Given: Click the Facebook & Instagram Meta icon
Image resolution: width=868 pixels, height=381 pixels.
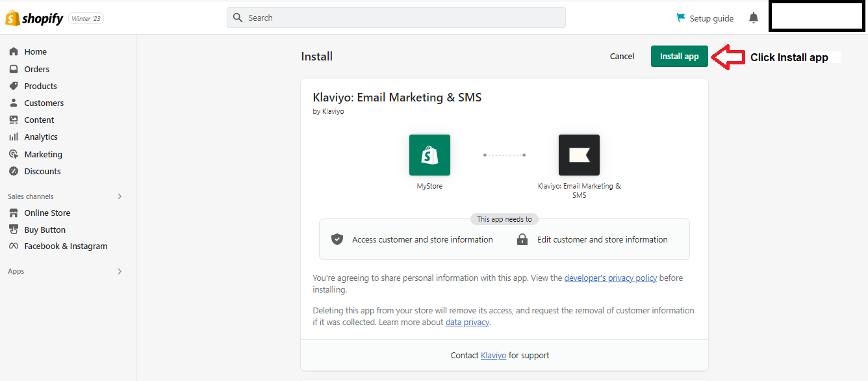Looking at the screenshot, I should click(13, 246).
